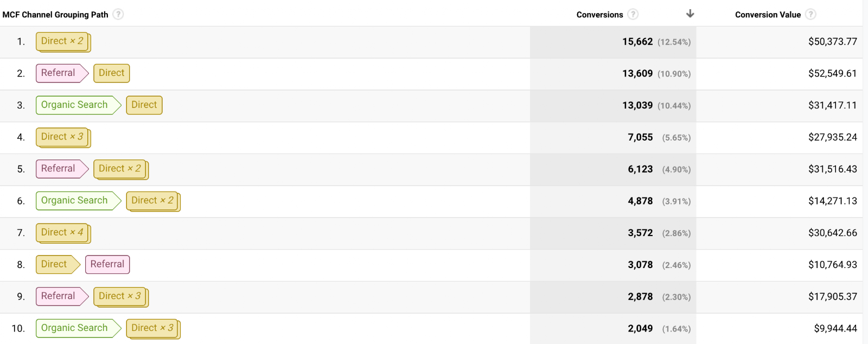Screen dimensions: 868x344
Task: Click the Direct × 2 tag in row 5
Action: (120, 169)
